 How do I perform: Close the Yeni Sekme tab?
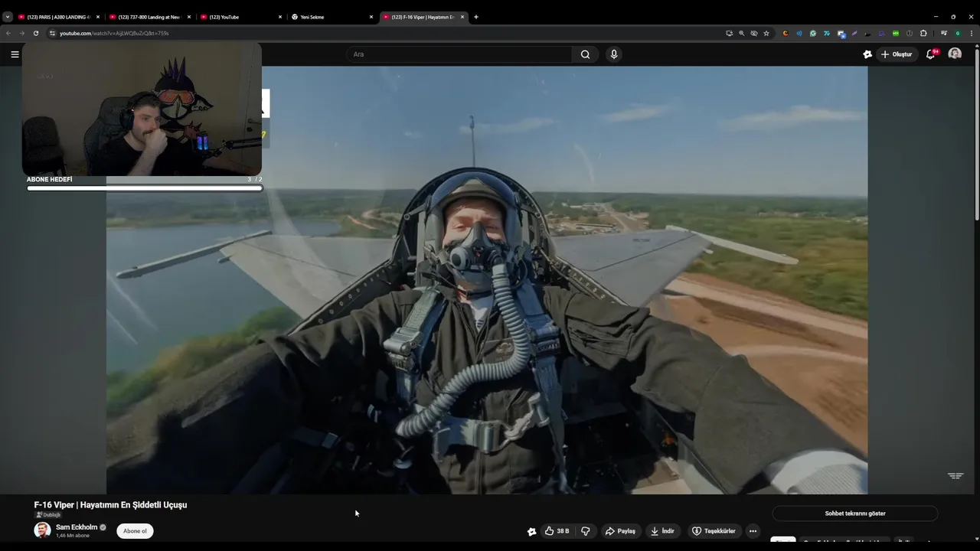pyautogui.click(x=371, y=17)
